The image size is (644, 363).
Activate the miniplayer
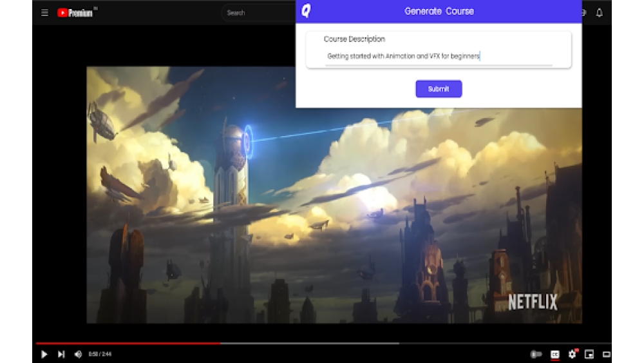point(589,354)
